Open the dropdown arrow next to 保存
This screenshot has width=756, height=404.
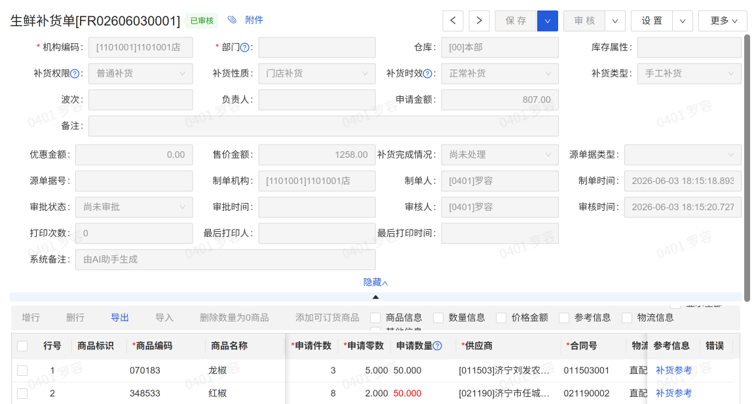[547, 21]
